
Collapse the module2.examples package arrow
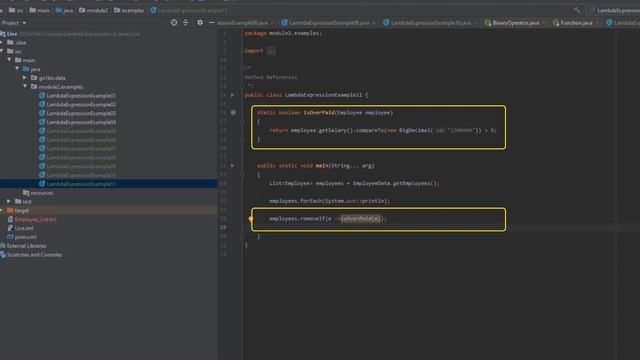25,86
